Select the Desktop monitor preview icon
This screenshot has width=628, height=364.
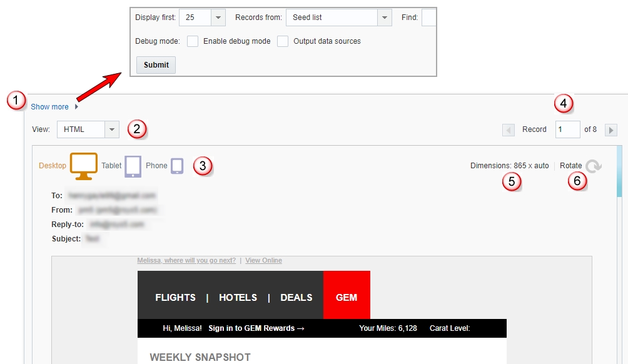pyautogui.click(x=84, y=166)
